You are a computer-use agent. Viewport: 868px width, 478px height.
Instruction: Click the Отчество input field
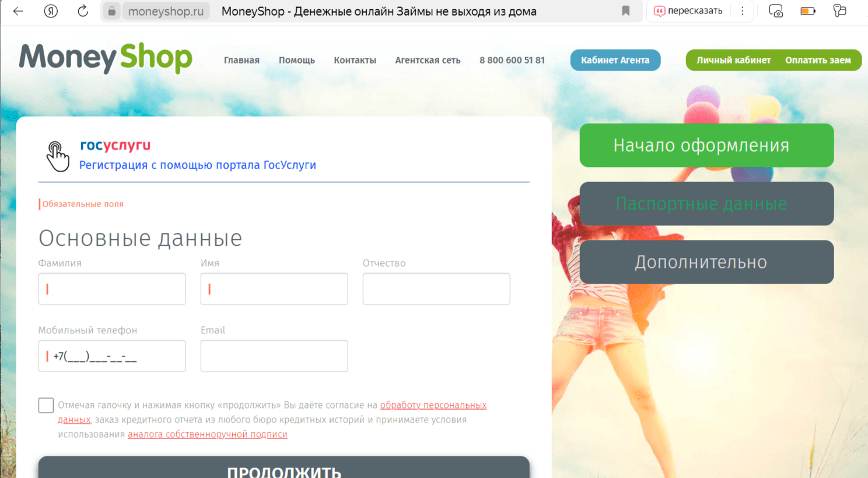[436, 289]
